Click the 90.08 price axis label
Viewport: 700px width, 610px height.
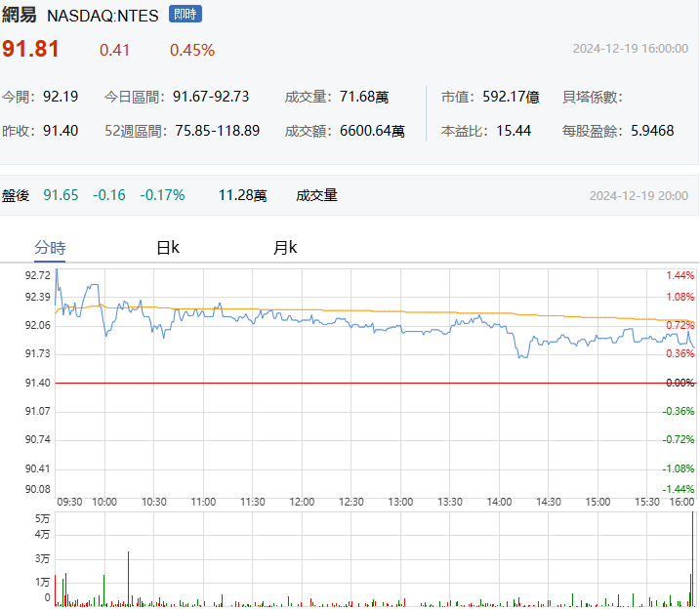[x=38, y=489]
